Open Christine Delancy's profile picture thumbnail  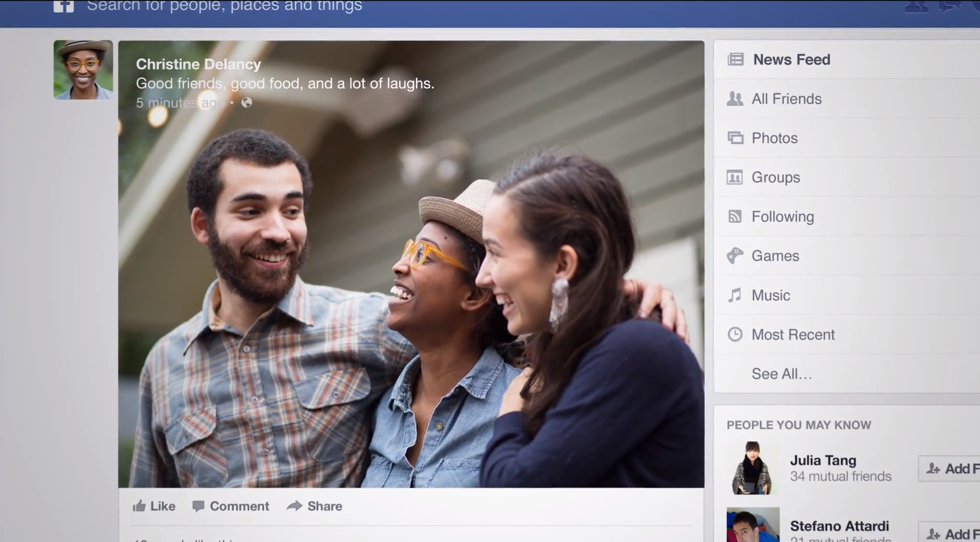pyautogui.click(x=83, y=70)
